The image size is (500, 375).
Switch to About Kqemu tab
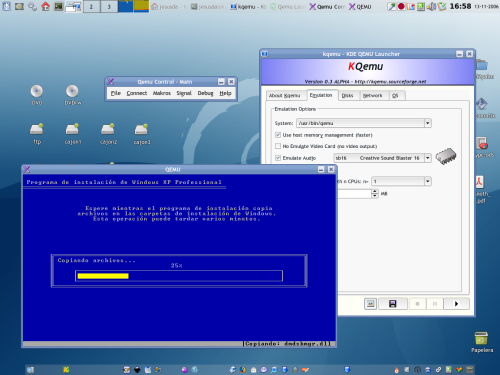pos(285,96)
